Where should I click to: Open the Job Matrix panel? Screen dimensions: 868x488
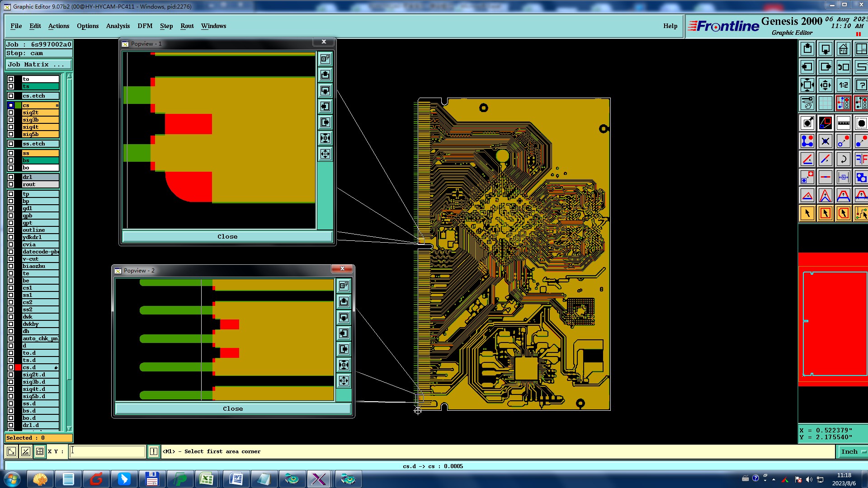(38, 65)
